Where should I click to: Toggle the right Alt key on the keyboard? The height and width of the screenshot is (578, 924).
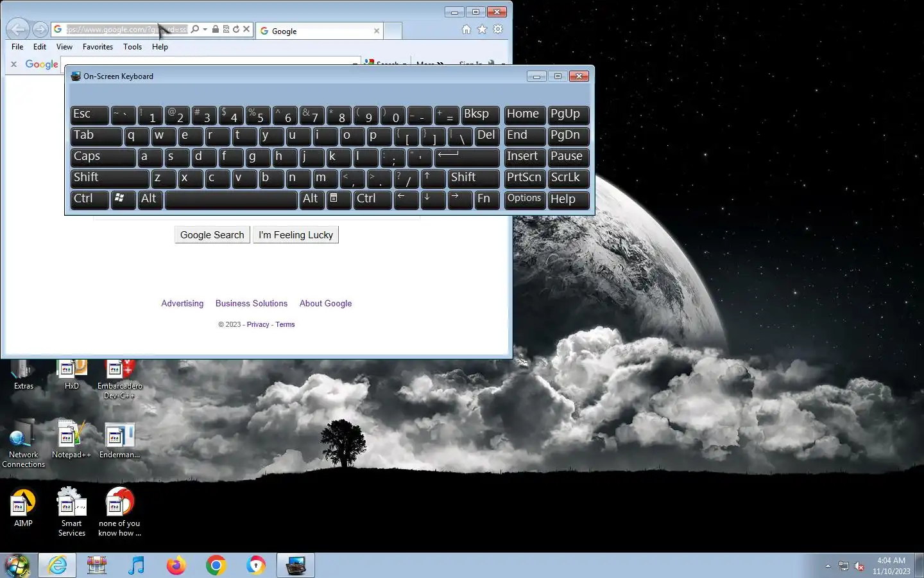pyautogui.click(x=311, y=200)
